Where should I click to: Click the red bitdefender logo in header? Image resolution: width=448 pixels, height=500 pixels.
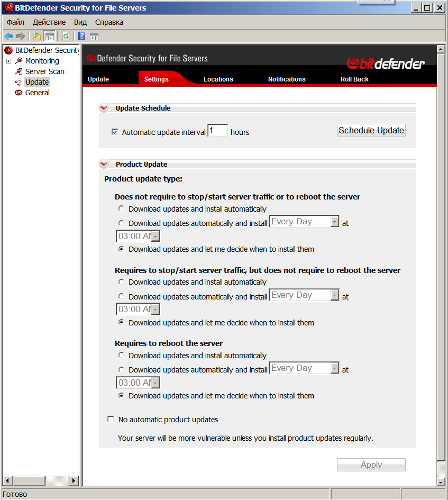[x=386, y=63]
